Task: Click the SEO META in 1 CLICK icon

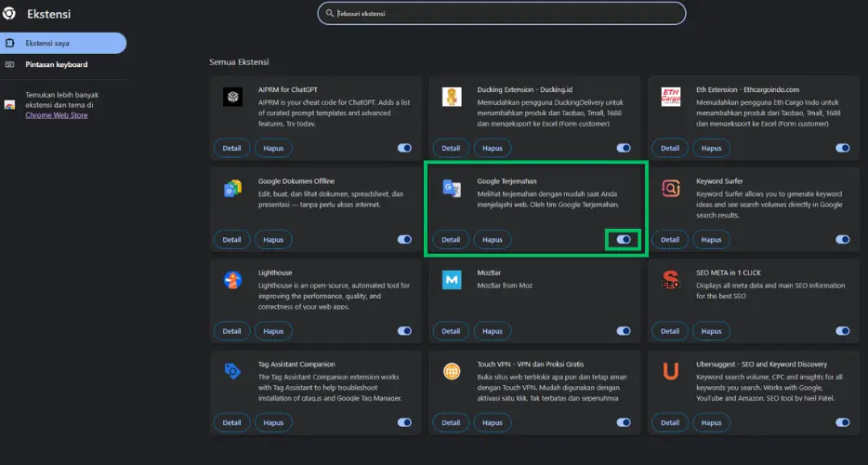Action: (670, 280)
